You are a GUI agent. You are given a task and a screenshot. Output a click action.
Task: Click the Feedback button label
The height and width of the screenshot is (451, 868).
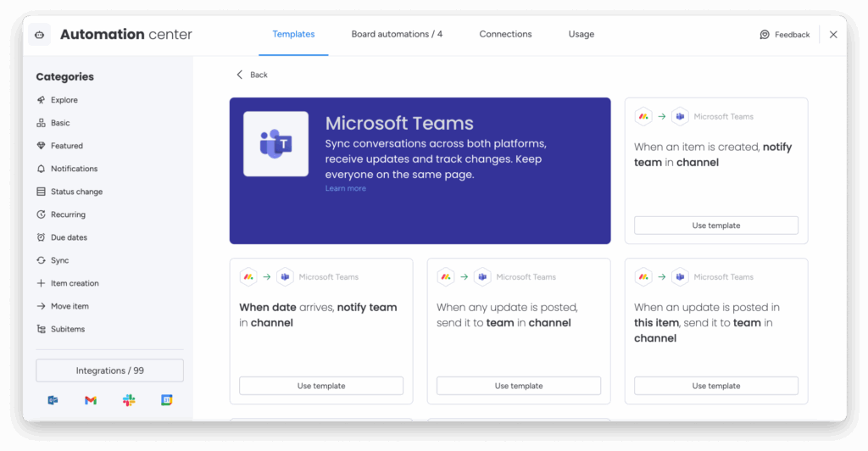coord(793,34)
